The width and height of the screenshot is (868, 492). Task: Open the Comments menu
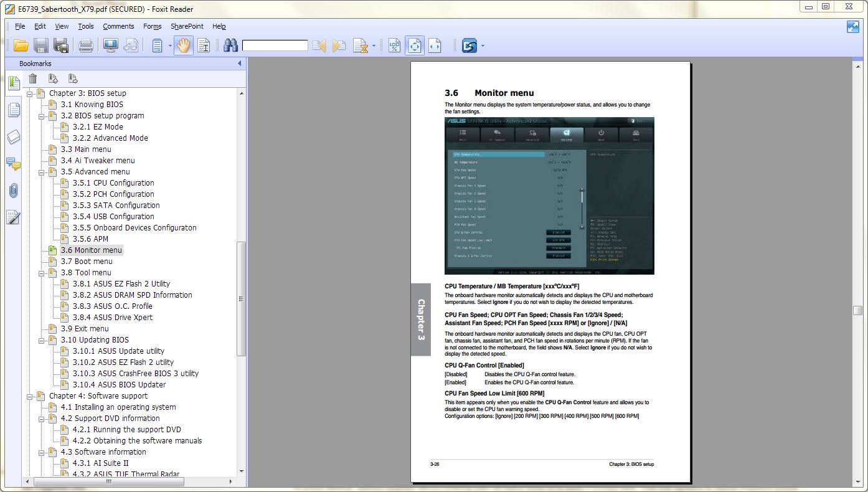click(118, 27)
